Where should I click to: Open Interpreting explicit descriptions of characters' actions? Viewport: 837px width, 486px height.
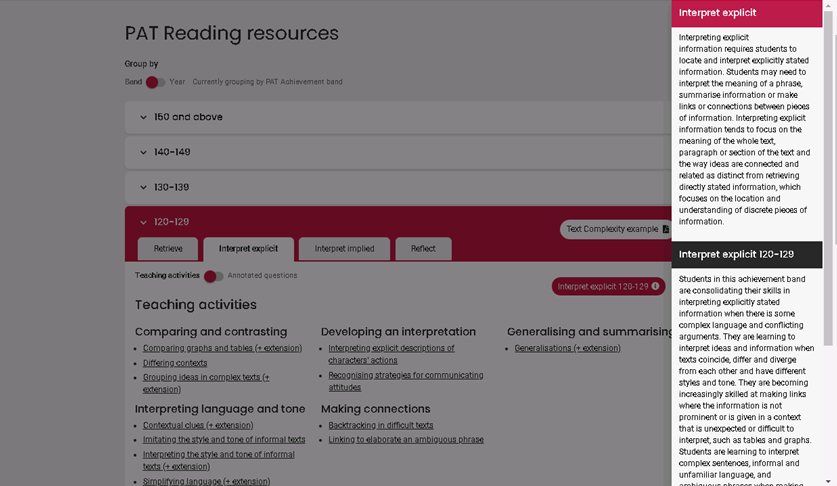[391, 354]
